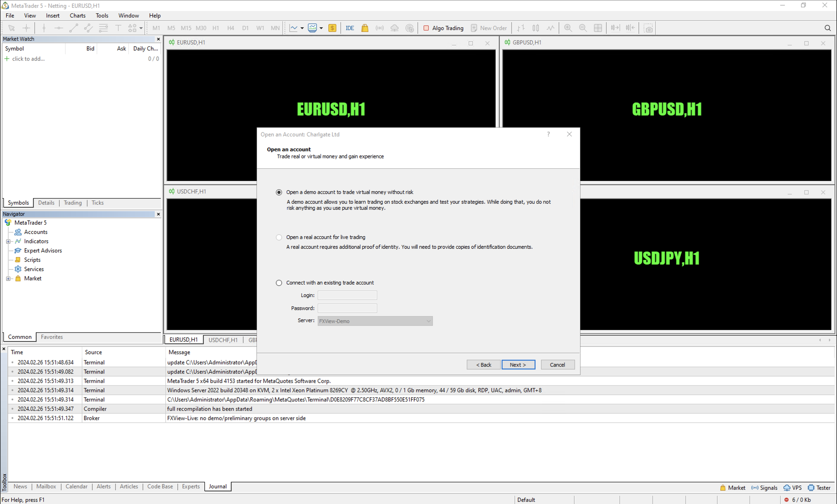Viewport: 837px width, 504px height.
Task: Toggle the Algo Trading button
Action: [x=443, y=28]
